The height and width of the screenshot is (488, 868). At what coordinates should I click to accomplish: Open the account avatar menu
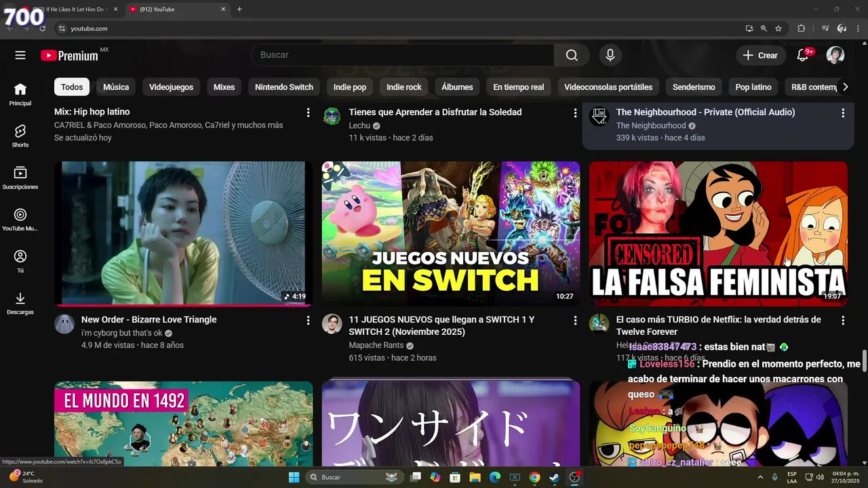point(835,56)
